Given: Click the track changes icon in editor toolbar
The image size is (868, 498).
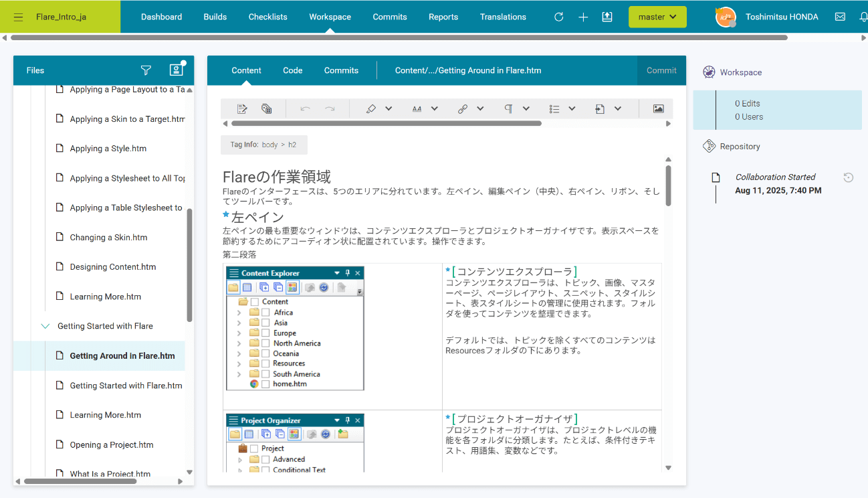Looking at the screenshot, I should (242, 108).
